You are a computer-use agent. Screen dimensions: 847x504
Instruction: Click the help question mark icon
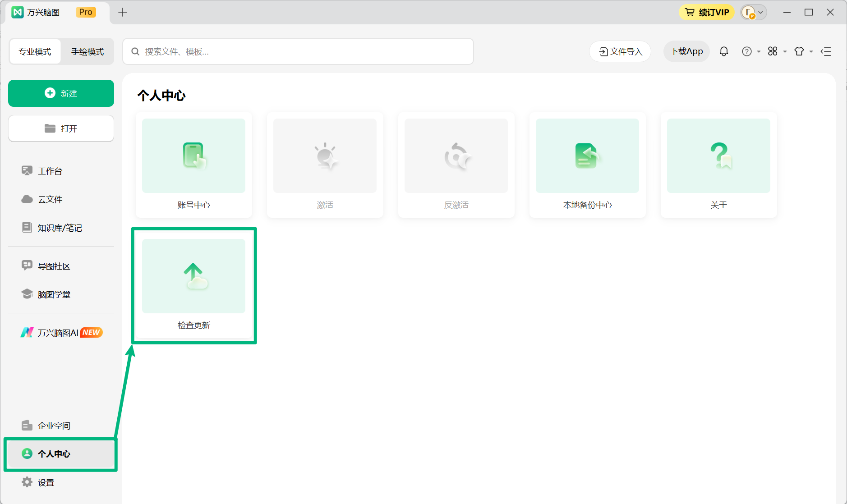pos(747,51)
